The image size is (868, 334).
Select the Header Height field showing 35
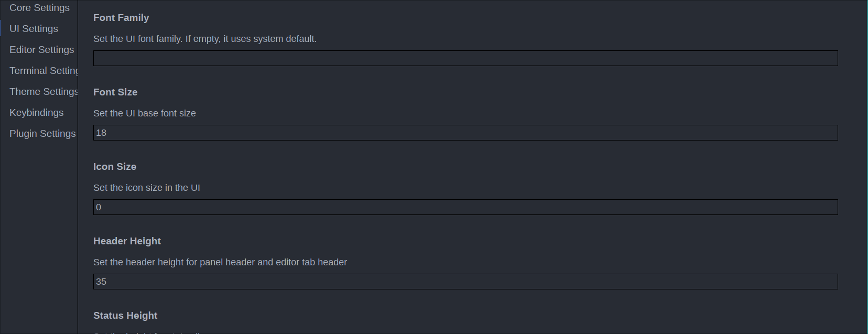point(465,282)
